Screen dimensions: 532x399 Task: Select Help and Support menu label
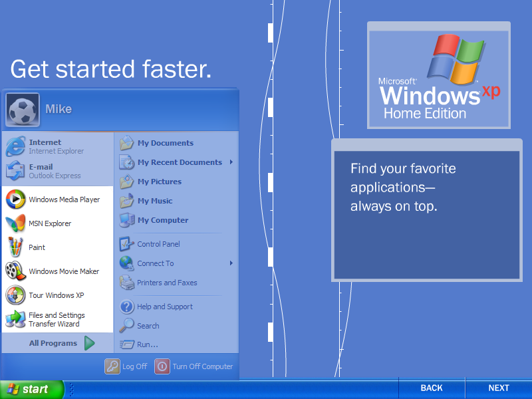click(x=164, y=307)
